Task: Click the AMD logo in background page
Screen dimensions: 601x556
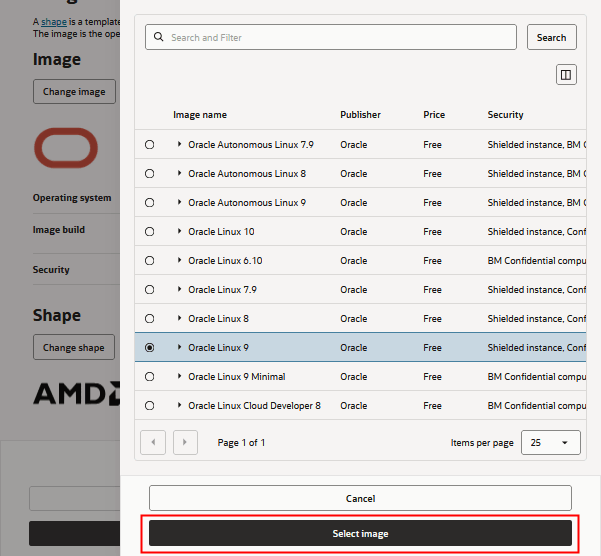Action: coord(77,393)
